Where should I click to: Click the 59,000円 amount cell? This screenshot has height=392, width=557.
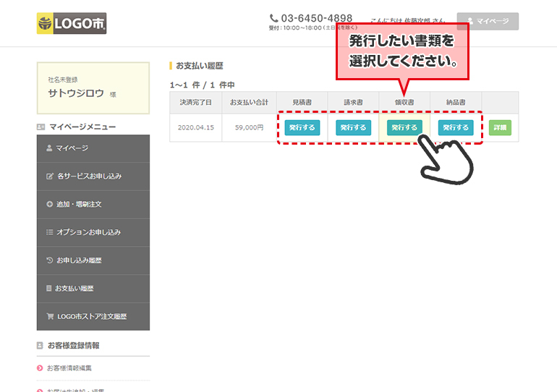(x=249, y=127)
